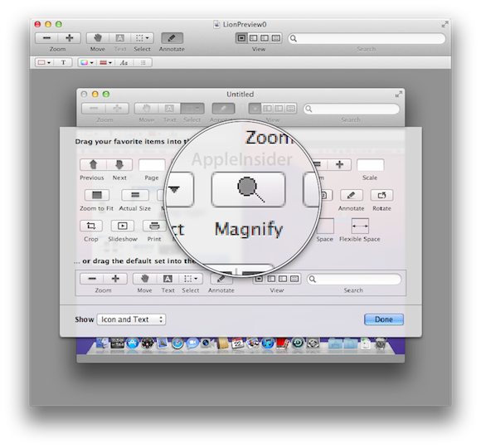
Task: Open the annotation color picker dropdown
Action: 87,62
